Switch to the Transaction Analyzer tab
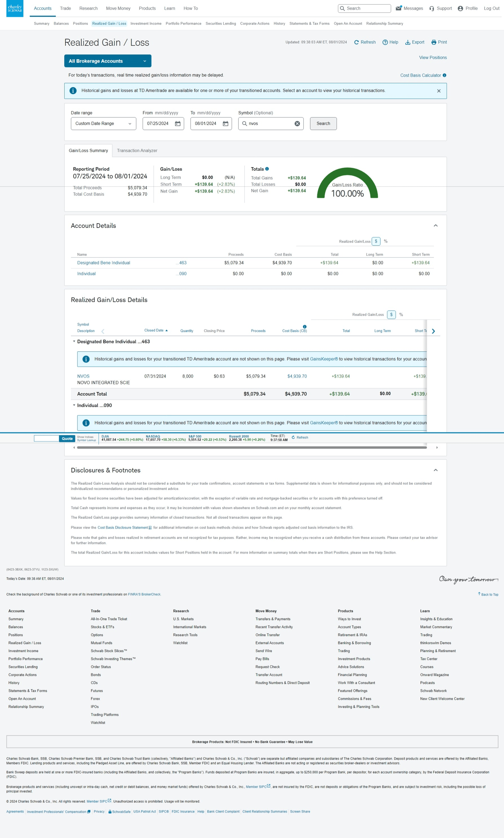Viewport: 504px width, 838px height. [x=137, y=151]
